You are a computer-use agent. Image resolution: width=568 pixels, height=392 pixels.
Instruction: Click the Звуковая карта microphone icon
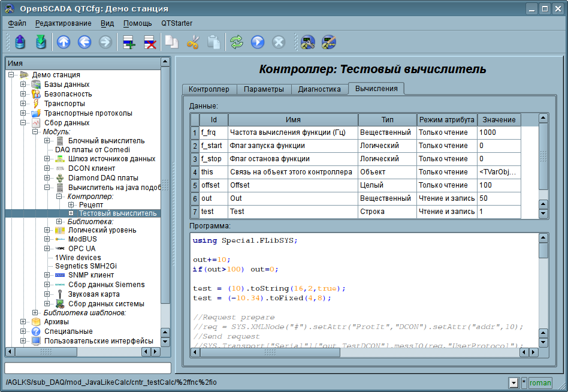[x=60, y=294]
